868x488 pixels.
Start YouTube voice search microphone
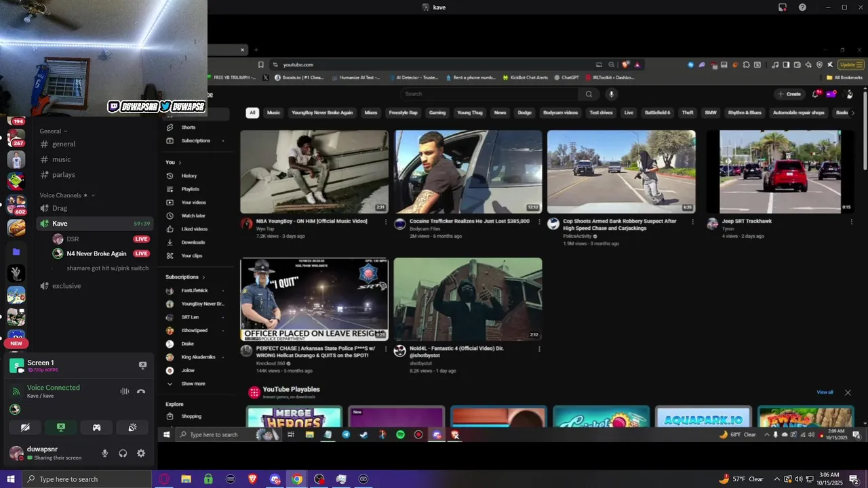pos(611,94)
